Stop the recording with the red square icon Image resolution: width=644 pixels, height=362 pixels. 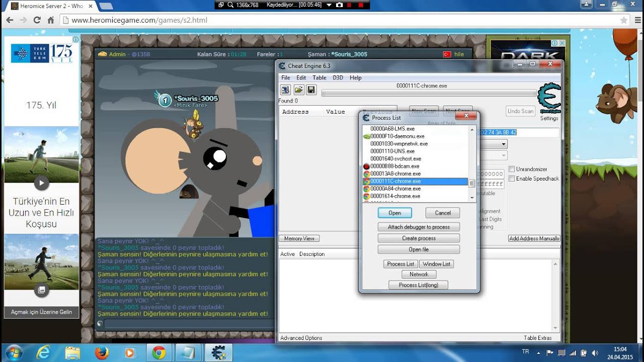click(360, 5)
